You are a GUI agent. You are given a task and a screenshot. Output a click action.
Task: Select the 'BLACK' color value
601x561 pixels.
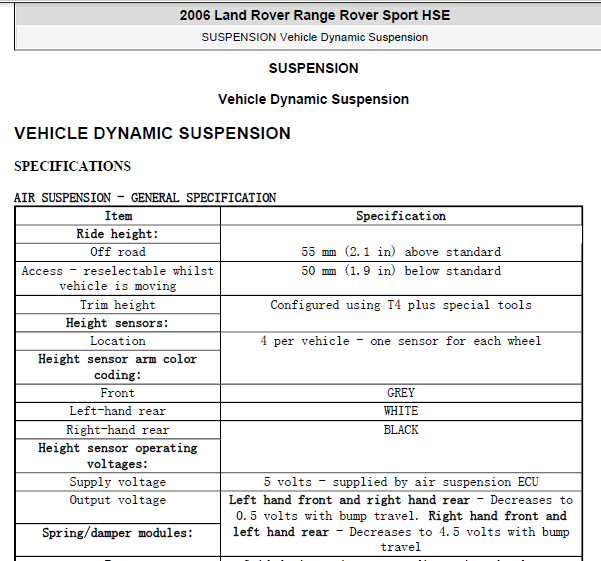[x=401, y=430]
